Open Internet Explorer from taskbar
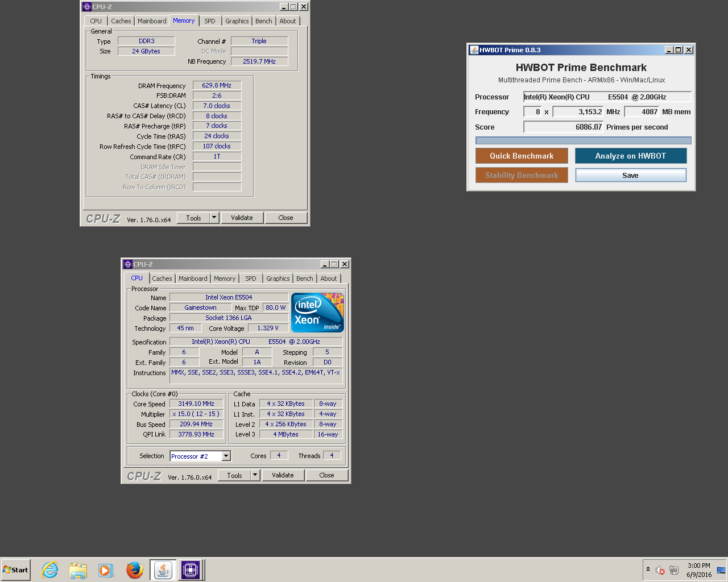Viewport: 728px width, 582px height. click(50, 570)
